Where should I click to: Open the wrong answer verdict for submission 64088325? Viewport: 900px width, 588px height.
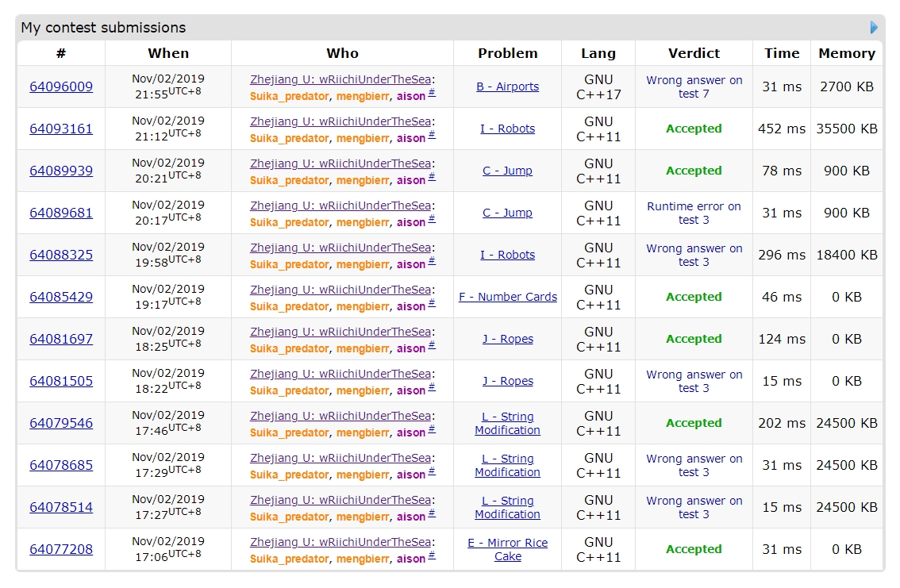[694, 255]
